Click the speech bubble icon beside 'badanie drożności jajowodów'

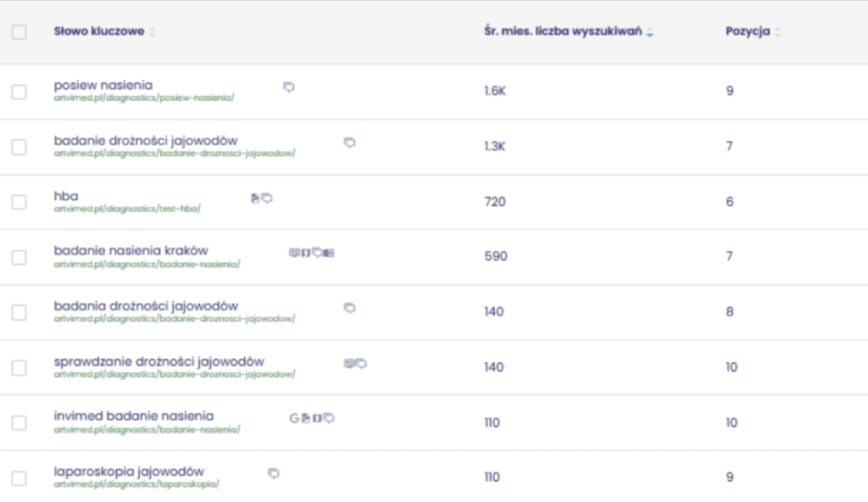click(349, 142)
